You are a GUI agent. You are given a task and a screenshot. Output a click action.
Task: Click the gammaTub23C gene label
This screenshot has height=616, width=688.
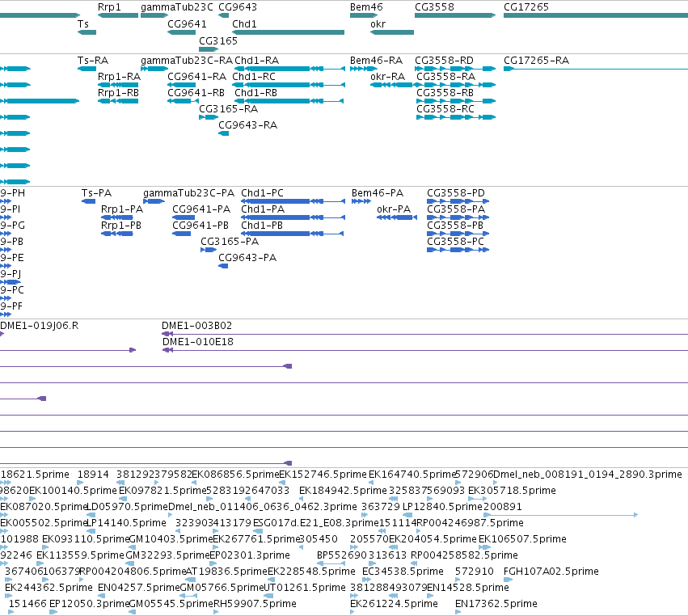coord(177,7)
